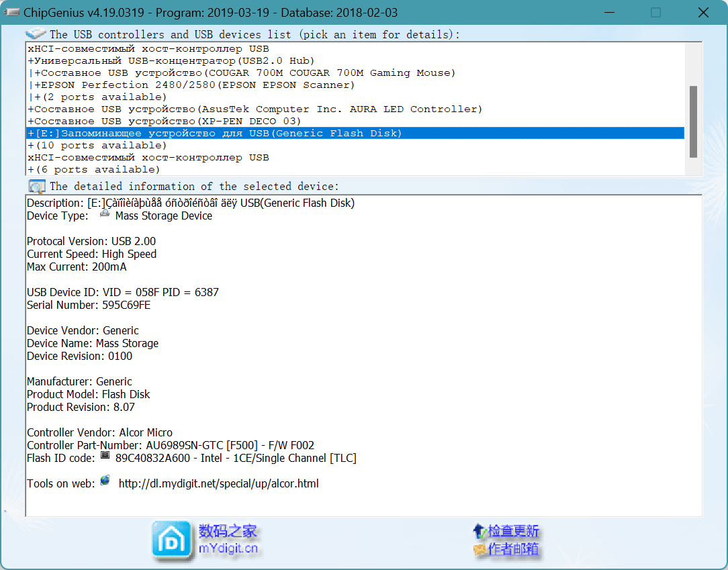Click the Product Model: Flash Disk line
This screenshot has width=728, height=570.
88,395
